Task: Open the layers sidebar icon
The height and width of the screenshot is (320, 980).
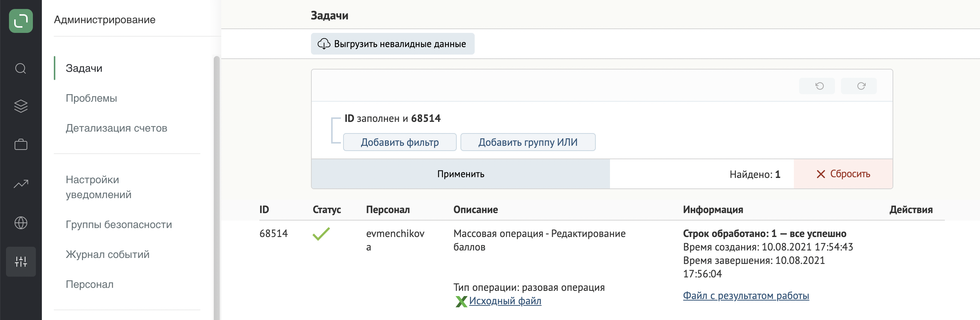Action: (x=21, y=106)
